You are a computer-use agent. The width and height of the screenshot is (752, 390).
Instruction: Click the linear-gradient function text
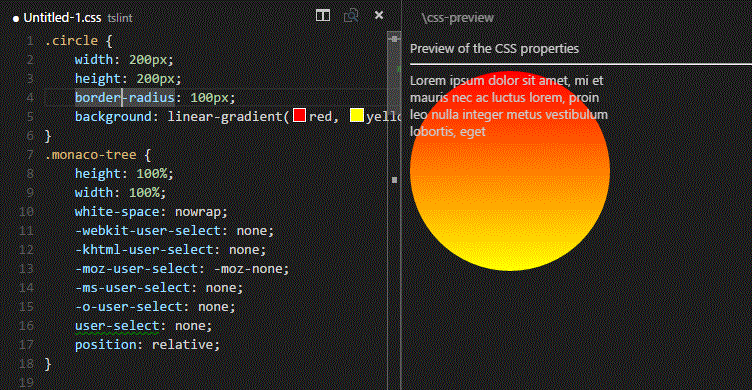(x=225, y=117)
